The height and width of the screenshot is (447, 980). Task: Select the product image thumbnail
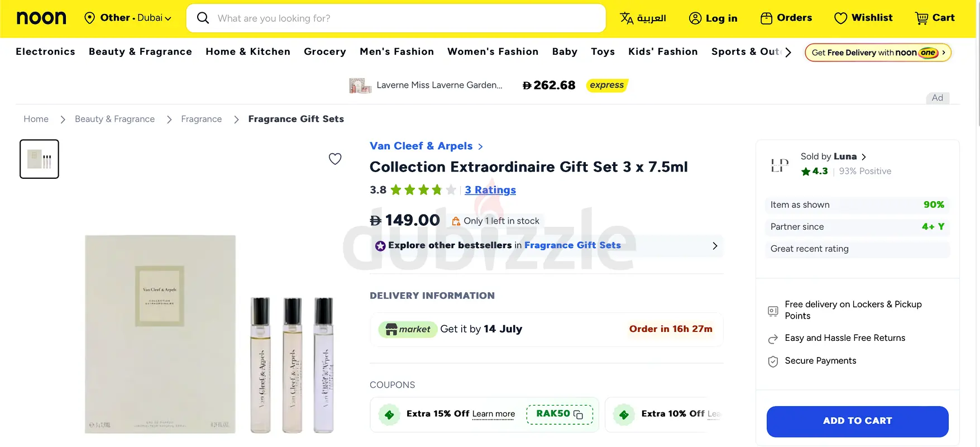[39, 159]
